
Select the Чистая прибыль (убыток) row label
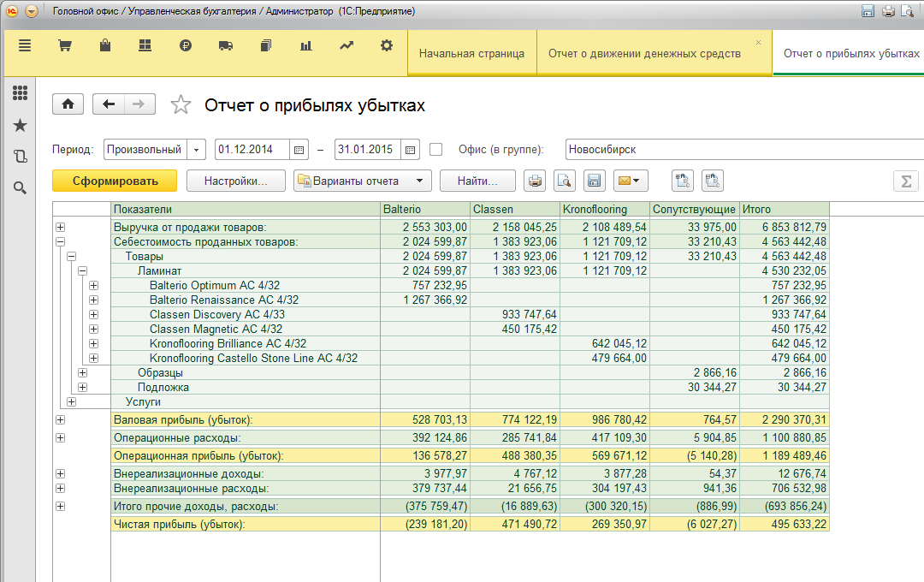point(179,524)
